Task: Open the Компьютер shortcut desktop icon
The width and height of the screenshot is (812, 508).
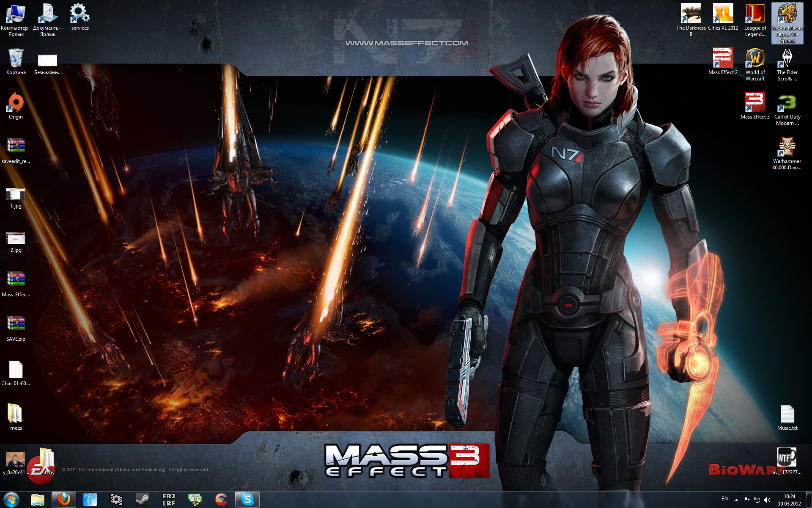Action: (x=16, y=20)
